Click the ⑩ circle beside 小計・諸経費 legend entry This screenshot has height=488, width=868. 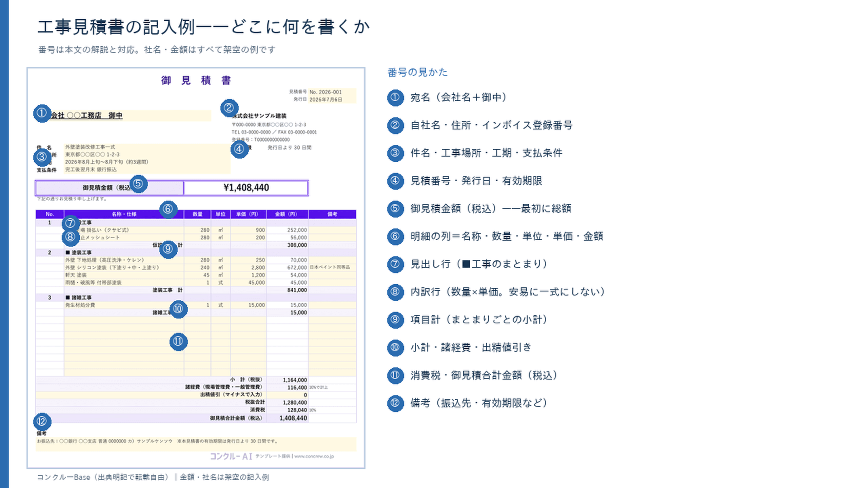pos(395,348)
